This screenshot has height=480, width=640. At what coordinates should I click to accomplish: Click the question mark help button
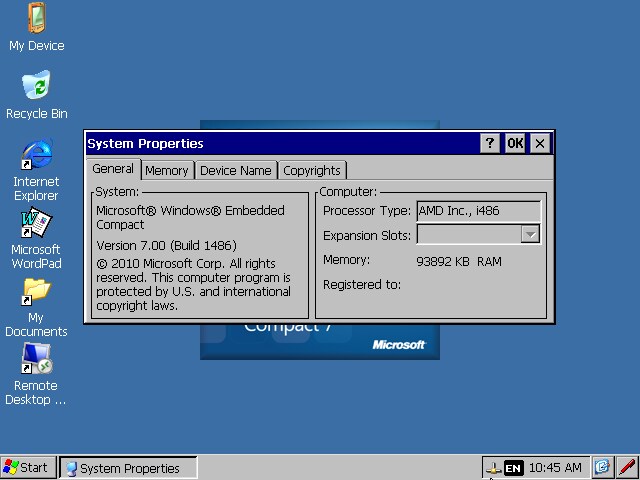pos(490,143)
